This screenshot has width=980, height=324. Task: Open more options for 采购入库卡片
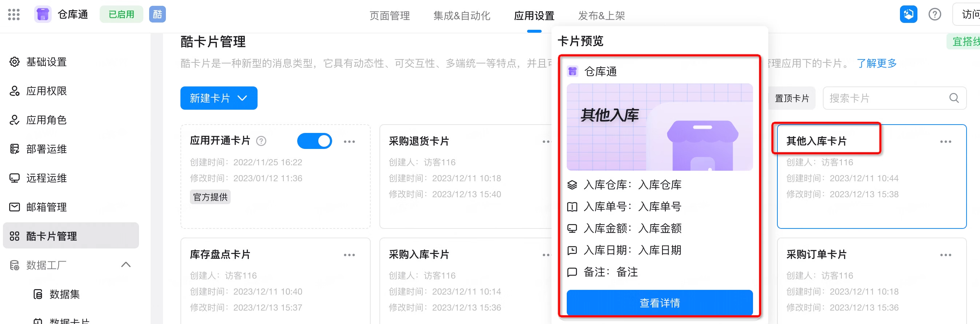tap(547, 255)
